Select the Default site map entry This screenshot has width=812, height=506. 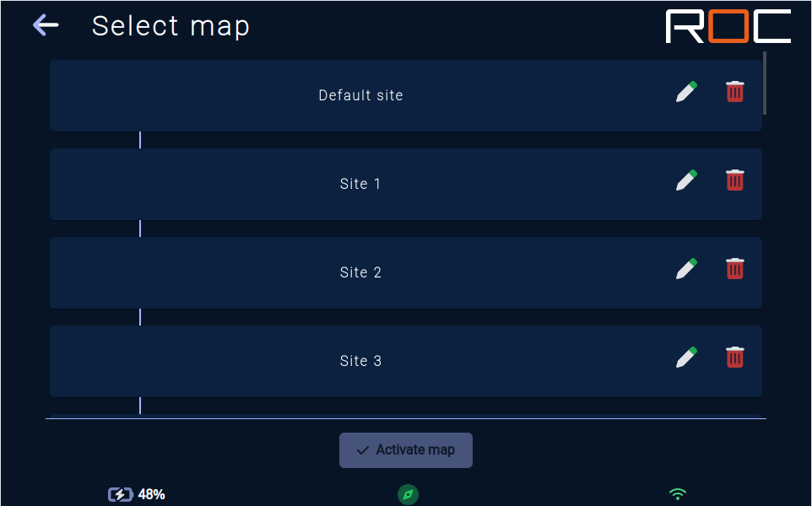click(406, 95)
